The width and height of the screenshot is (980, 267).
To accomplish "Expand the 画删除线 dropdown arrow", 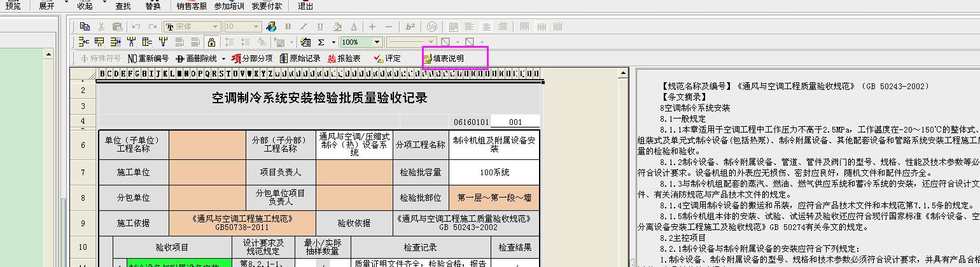I will coord(223,59).
